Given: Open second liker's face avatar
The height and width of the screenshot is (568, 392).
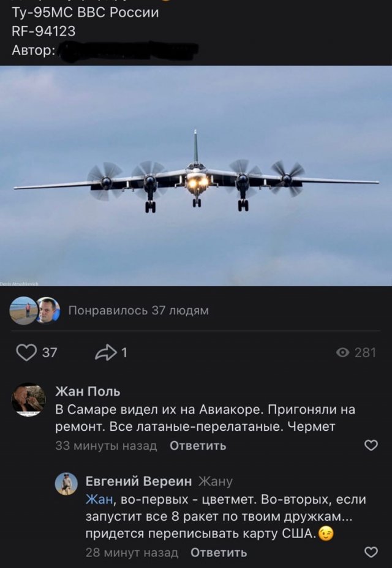Looking at the screenshot, I should [x=48, y=311].
